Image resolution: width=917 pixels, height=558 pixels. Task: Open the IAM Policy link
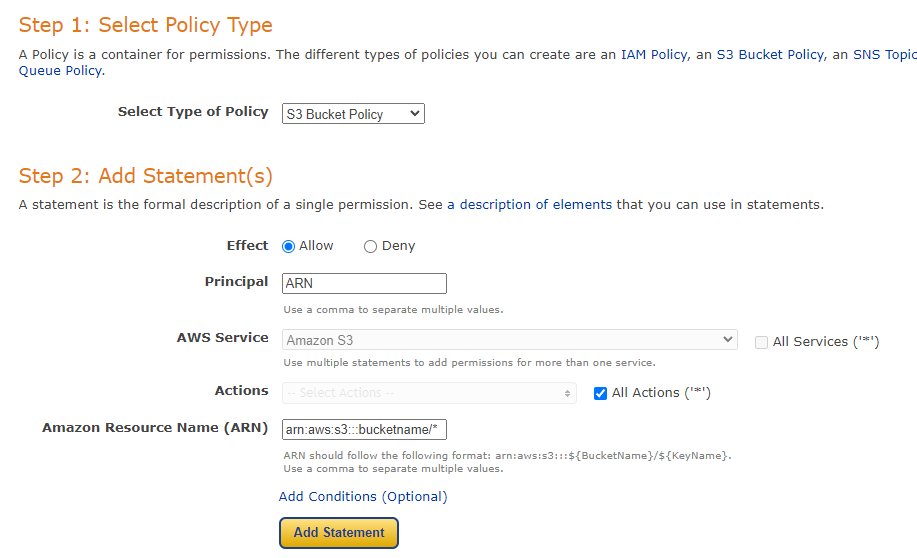[653, 54]
